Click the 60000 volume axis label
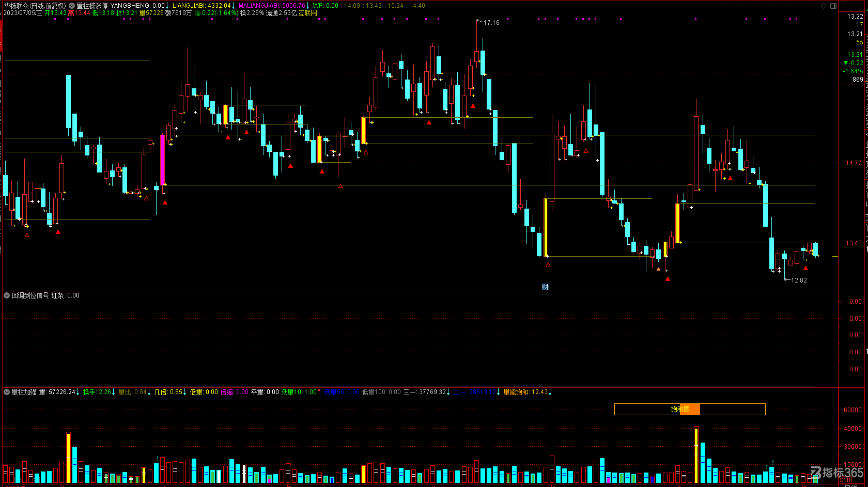868x487 pixels. point(853,410)
